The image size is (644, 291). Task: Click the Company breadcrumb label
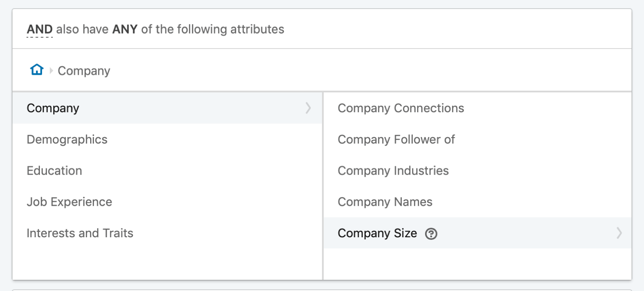[84, 70]
